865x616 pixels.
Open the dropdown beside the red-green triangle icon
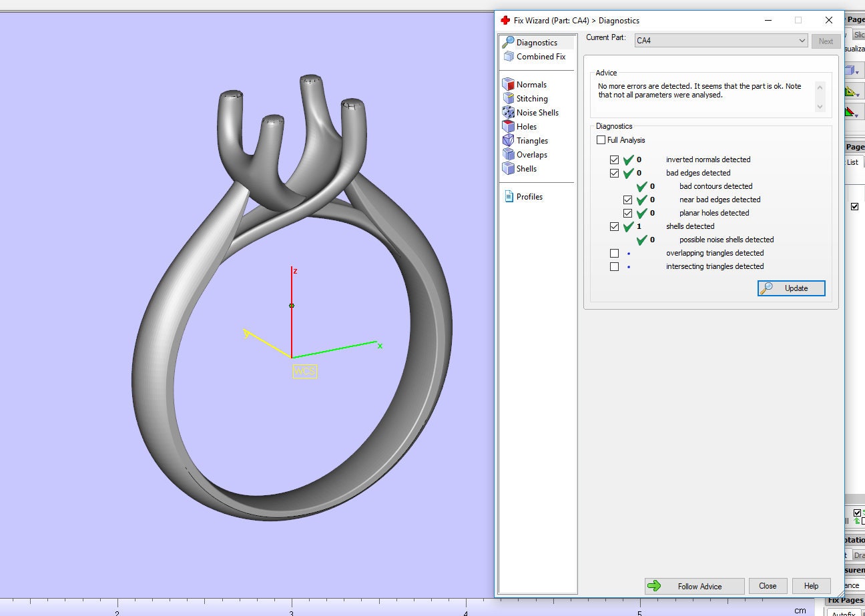(x=856, y=116)
